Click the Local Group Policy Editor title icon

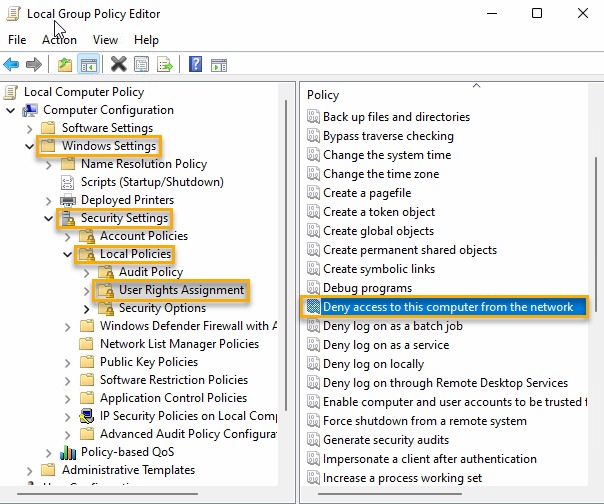tap(13, 13)
